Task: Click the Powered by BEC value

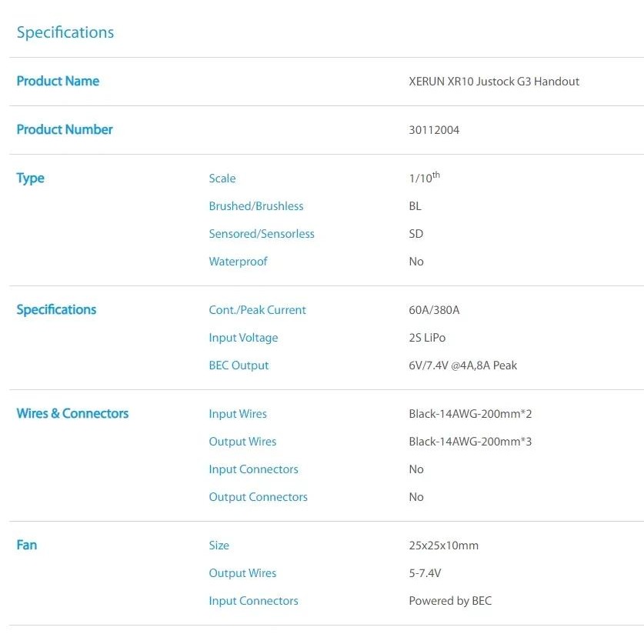Action: pyautogui.click(x=450, y=601)
